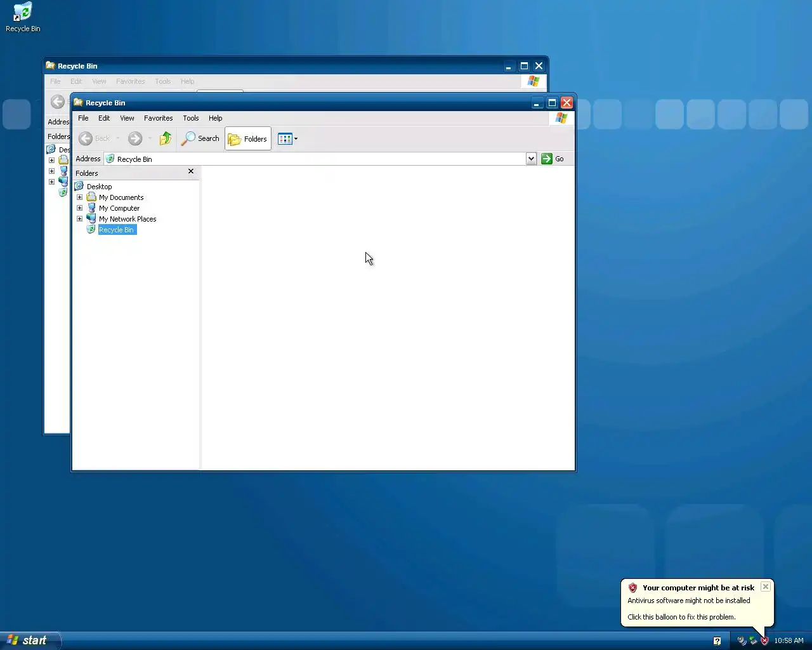Expand the Address bar dropdown list
The height and width of the screenshot is (650, 812).
click(532, 159)
